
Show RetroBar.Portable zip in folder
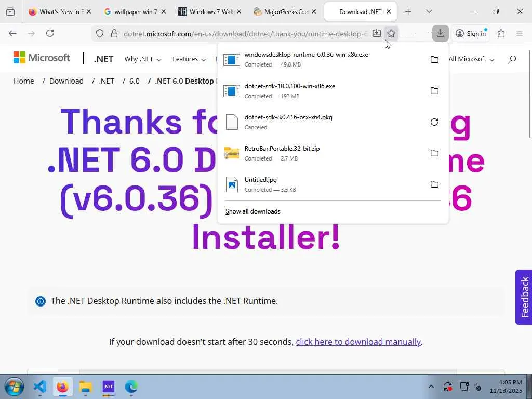coord(434,153)
